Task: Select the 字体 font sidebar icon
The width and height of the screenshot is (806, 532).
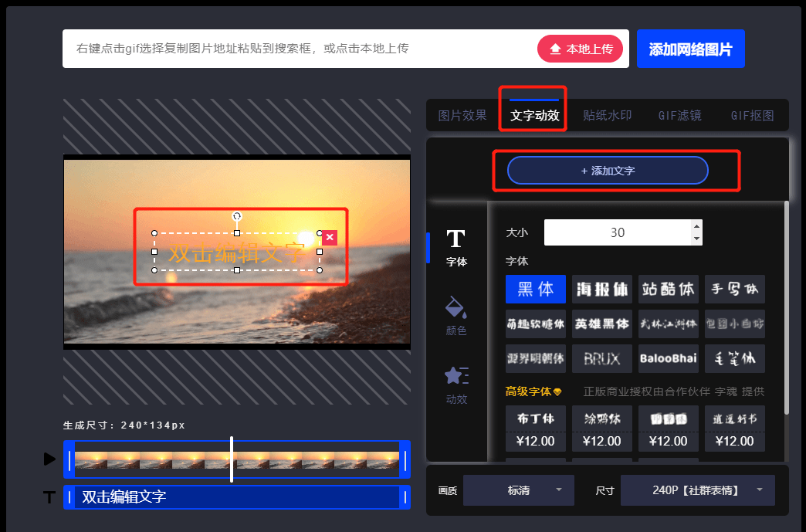Action: coord(456,247)
